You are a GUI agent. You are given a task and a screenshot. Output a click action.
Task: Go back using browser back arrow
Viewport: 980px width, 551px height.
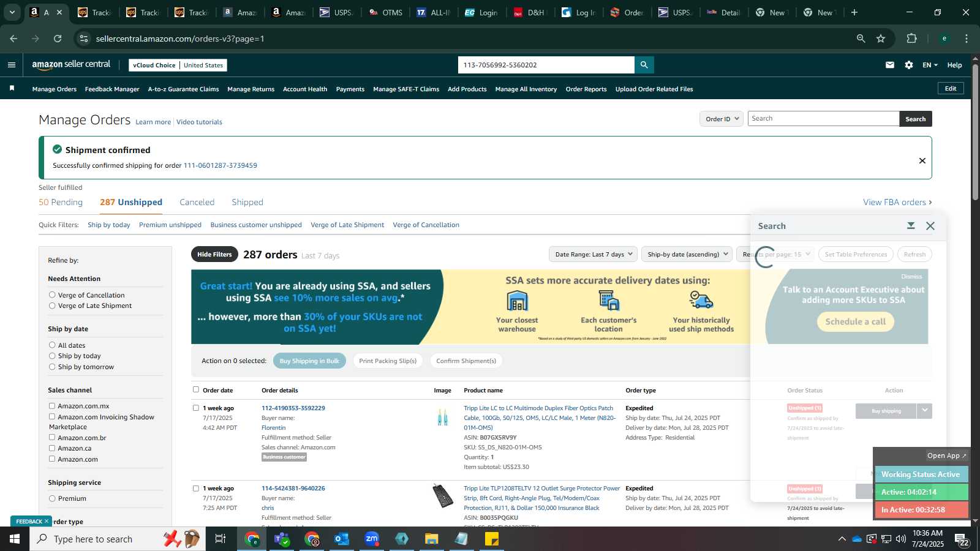13,39
